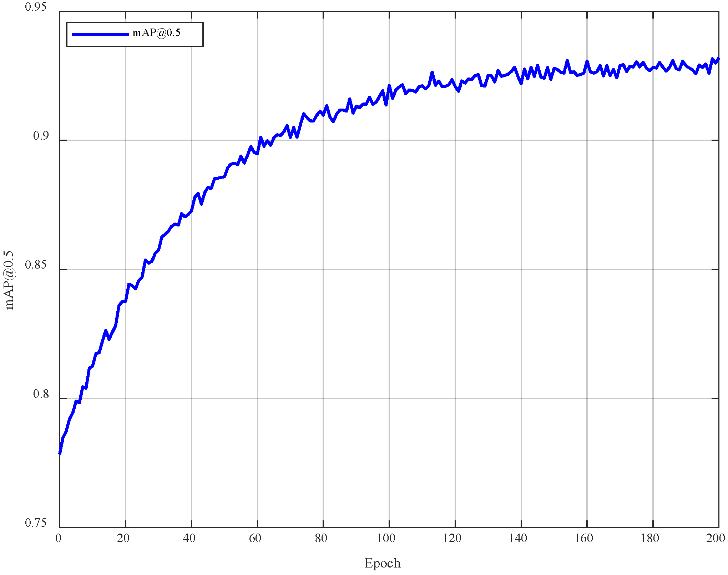728x575 pixels.
Task: Click the blue legend line sample
Action: (x=100, y=34)
